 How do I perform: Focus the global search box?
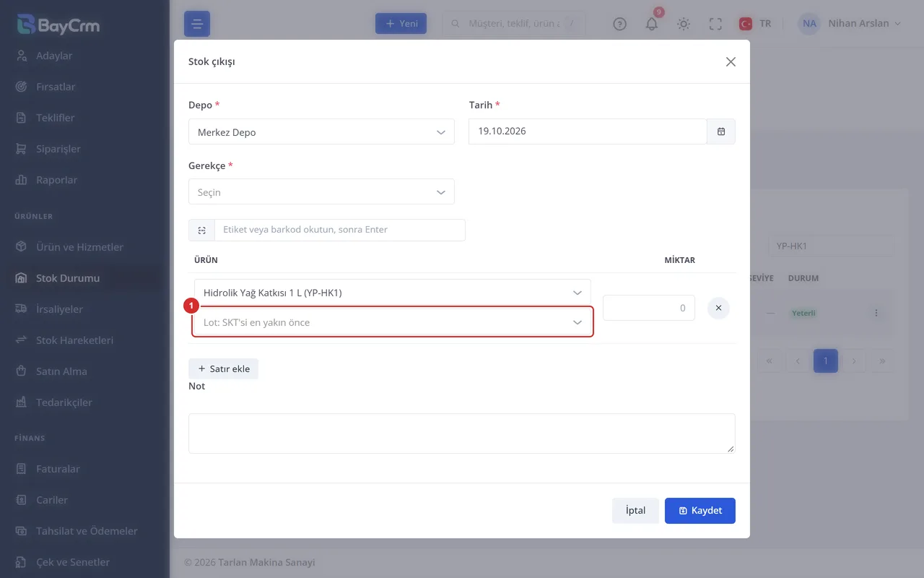514,23
